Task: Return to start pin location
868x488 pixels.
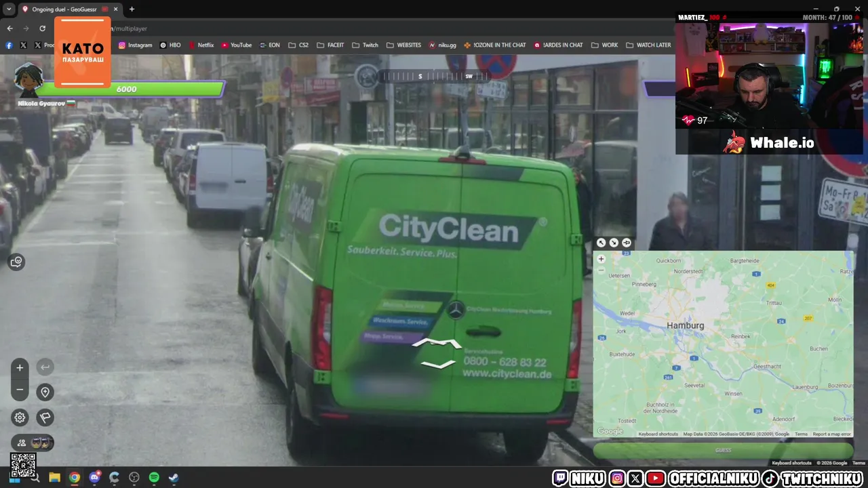Action: 45,392
